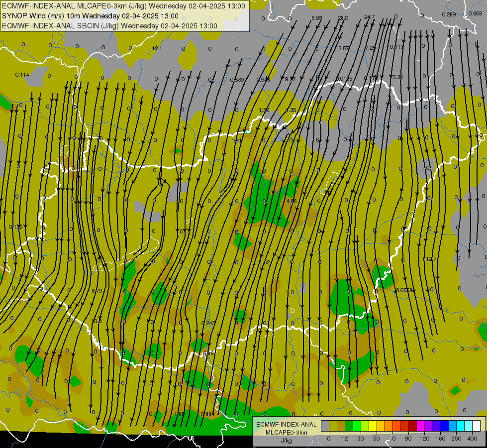Click the map value 0.0558

click(404, 290)
